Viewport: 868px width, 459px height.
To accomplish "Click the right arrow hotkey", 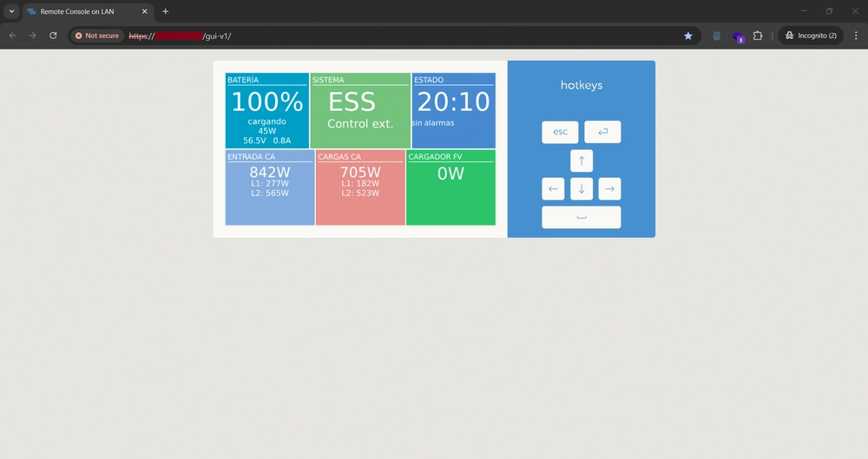I will click(x=609, y=189).
